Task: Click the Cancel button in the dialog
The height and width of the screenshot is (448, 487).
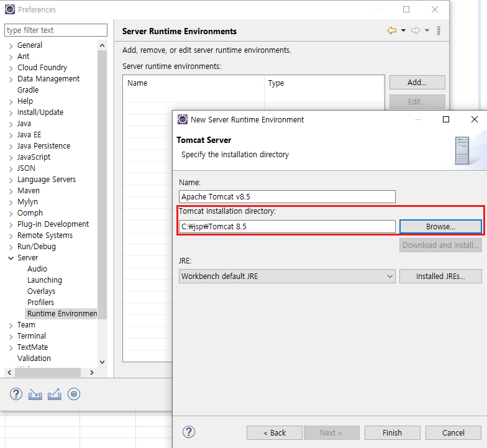Action: click(453, 432)
